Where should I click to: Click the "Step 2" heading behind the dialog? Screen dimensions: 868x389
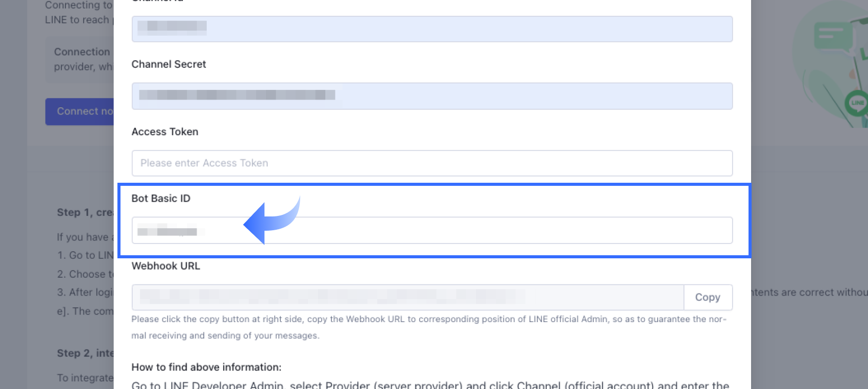(x=85, y=353)
